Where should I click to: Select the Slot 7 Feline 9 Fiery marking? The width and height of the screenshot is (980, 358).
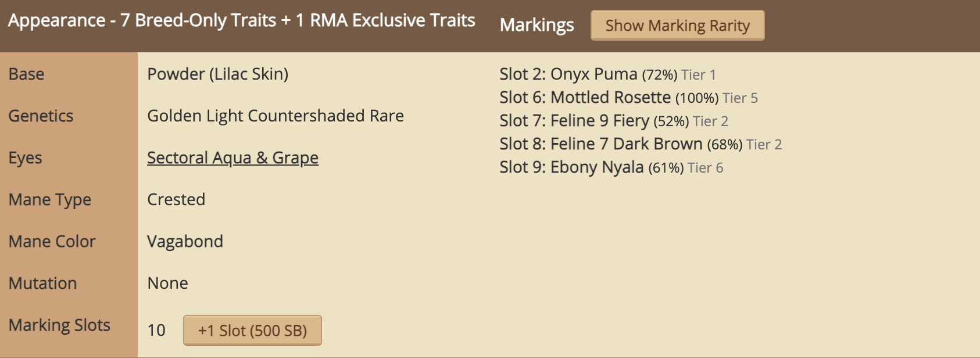tap(614, 121)
